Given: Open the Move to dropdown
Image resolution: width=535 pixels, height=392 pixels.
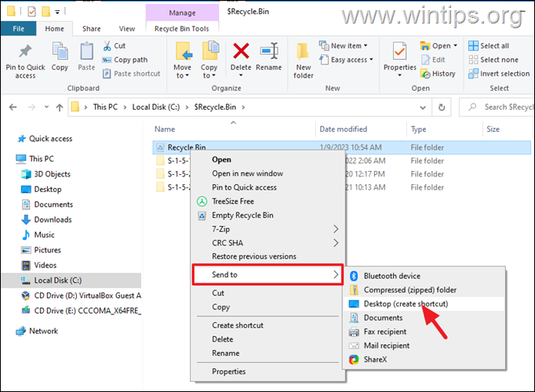Looking at the screenshot, I should [x=182, y=60].
